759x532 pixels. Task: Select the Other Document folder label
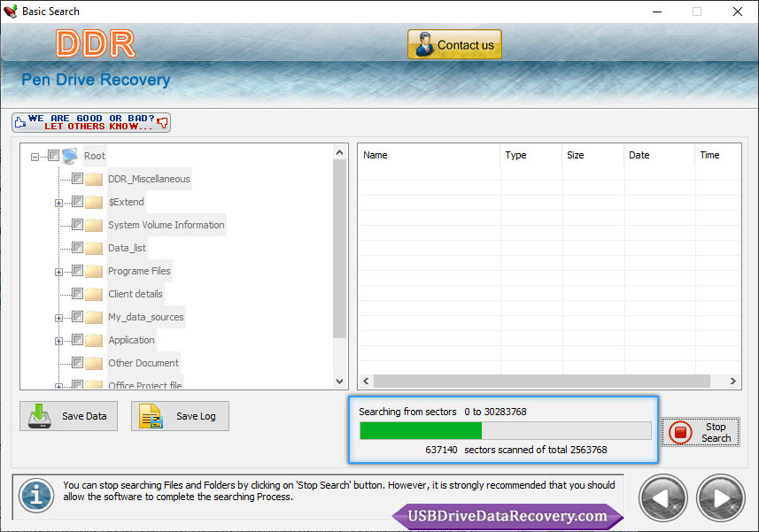[143, 363]
